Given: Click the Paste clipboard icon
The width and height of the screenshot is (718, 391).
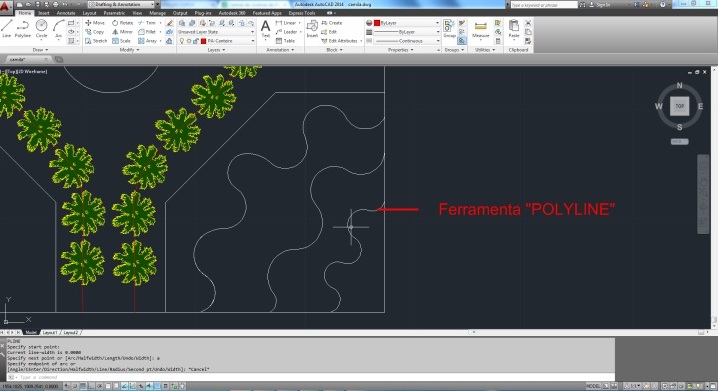Looking at the screenshot, I should [514, 29].
